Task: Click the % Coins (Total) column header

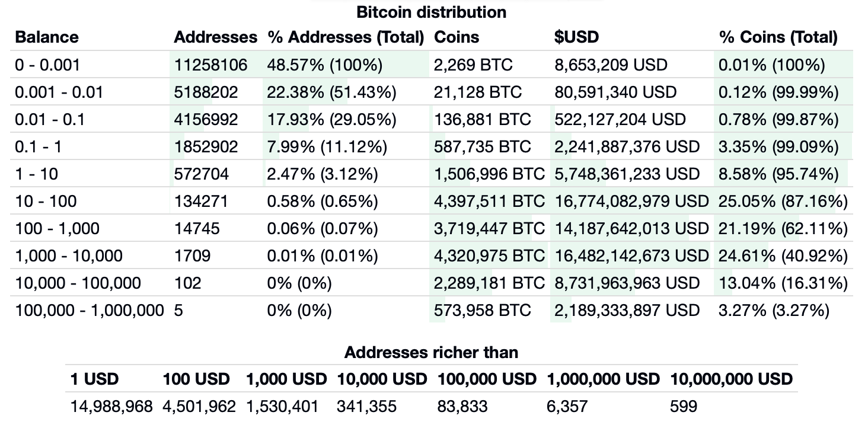Action: pos(778,37)
